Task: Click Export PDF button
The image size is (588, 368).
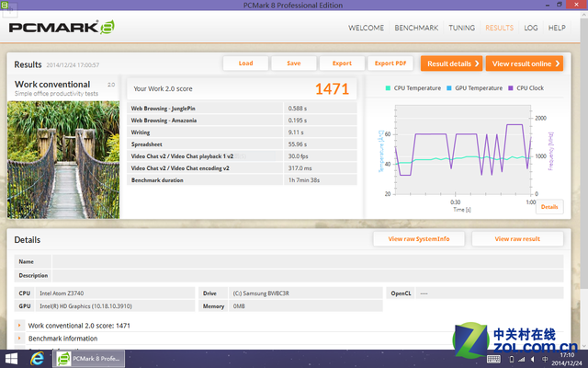Action: 390,63
